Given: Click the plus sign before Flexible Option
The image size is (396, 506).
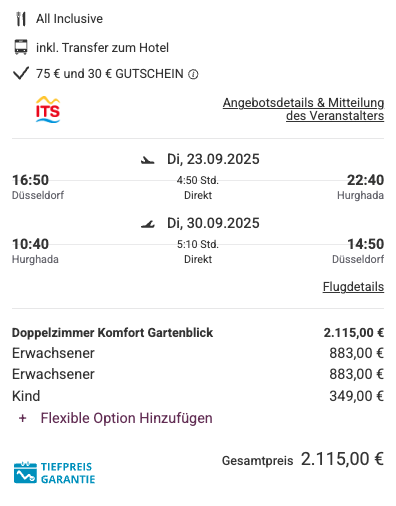Looking at the screenshot, I should click(22, 418).
